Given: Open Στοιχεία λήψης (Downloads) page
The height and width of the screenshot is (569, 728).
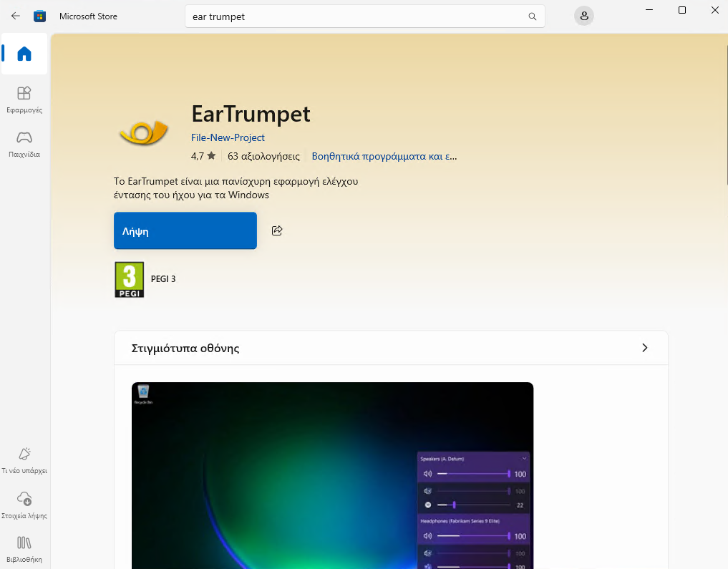Looking at the screenshot, I should click(x=24, y=505).
